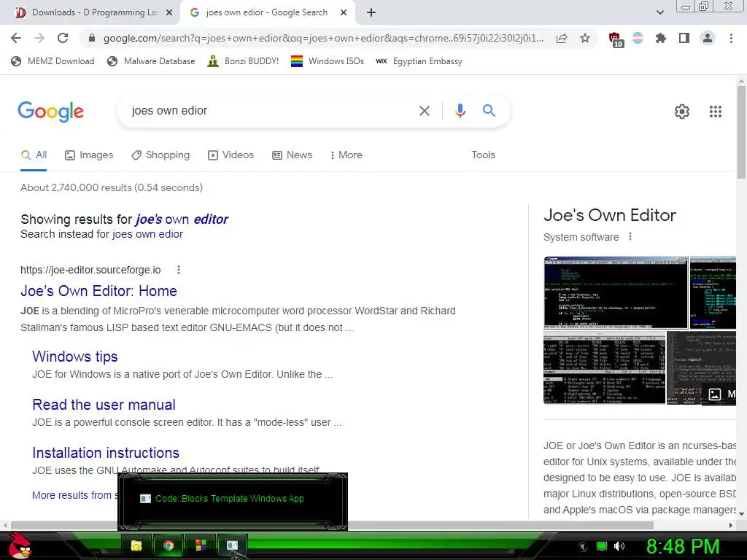Open the Chrome three-dot menu
747x560 pixels.
click(731, 38)
